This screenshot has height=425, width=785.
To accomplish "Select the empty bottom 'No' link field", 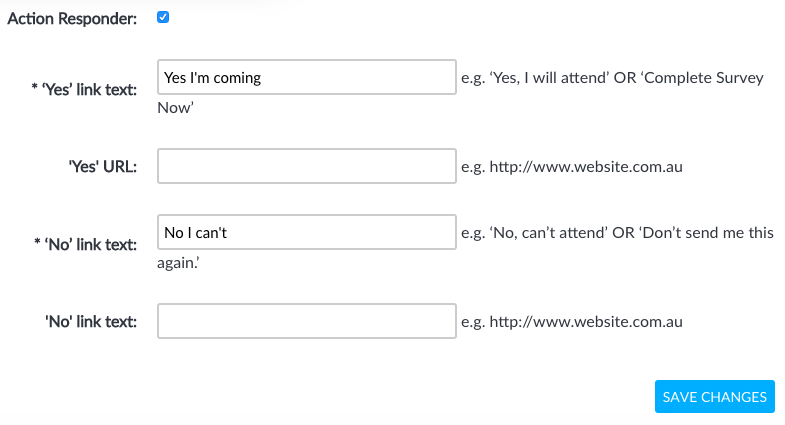I will [306, 322].
